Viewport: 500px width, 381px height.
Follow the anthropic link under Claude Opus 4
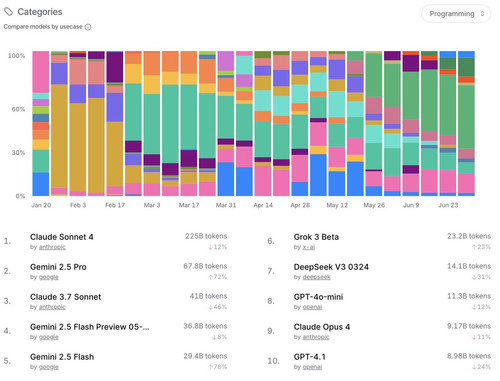[316, 337]
